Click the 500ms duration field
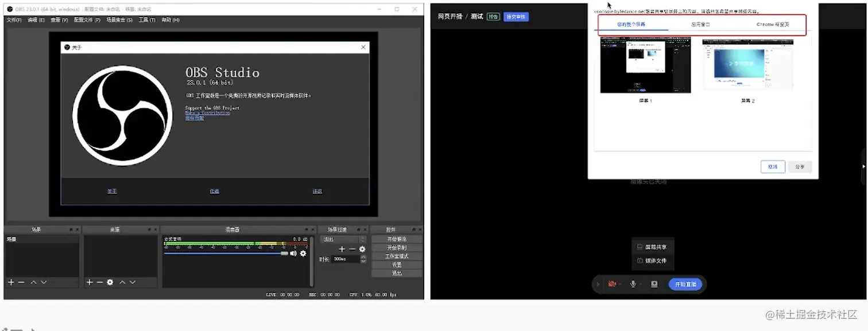The width and height of the screenshot is (868, 331). pos(346,259)
